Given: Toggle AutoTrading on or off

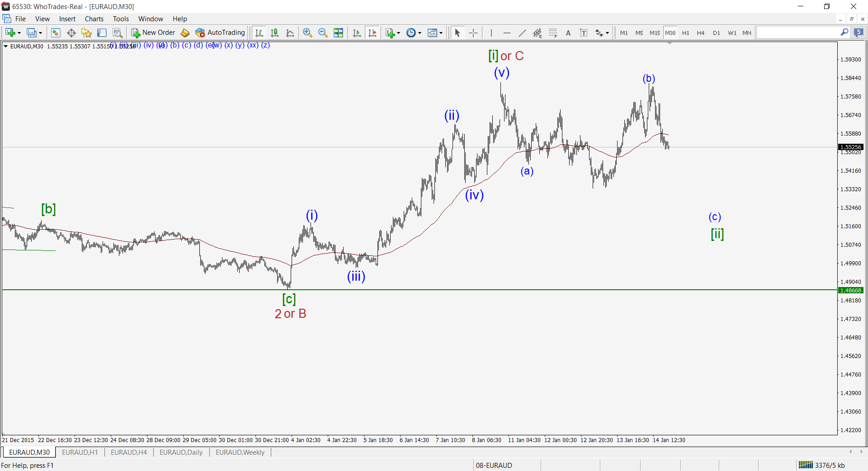Looking at the screenshot, I should coord(220,33).
